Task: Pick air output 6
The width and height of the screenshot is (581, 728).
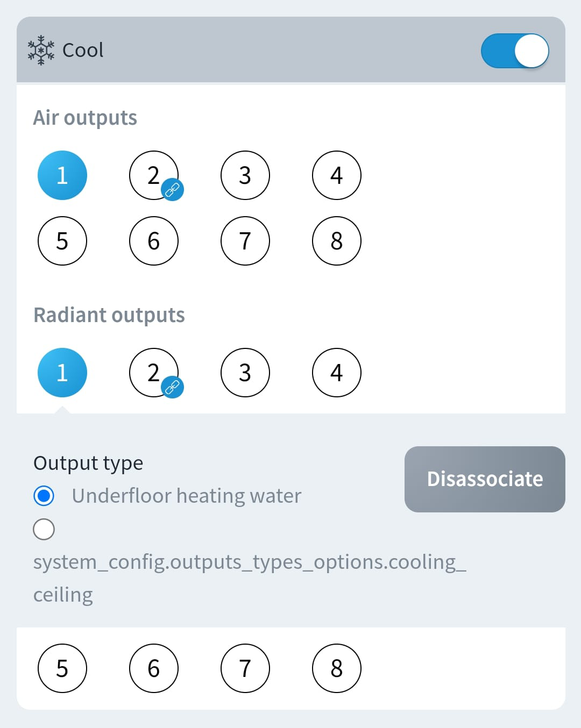Action: [x=154, y=241]
